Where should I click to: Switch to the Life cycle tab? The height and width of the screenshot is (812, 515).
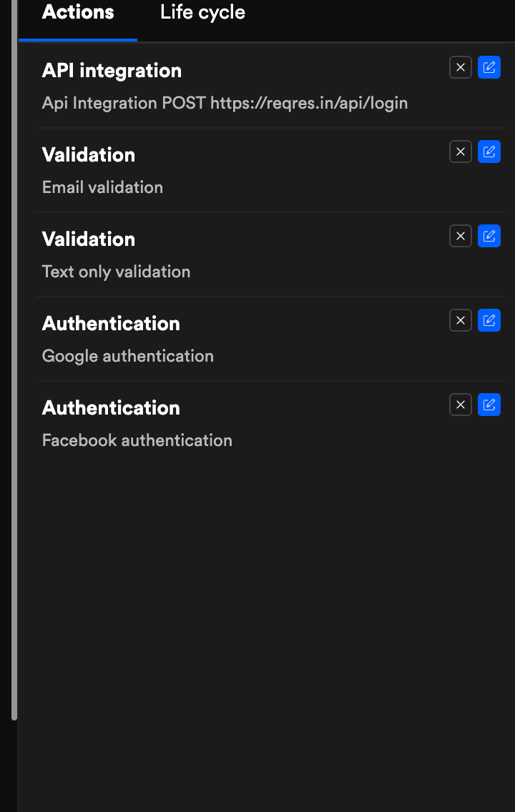tap(202, 12)
